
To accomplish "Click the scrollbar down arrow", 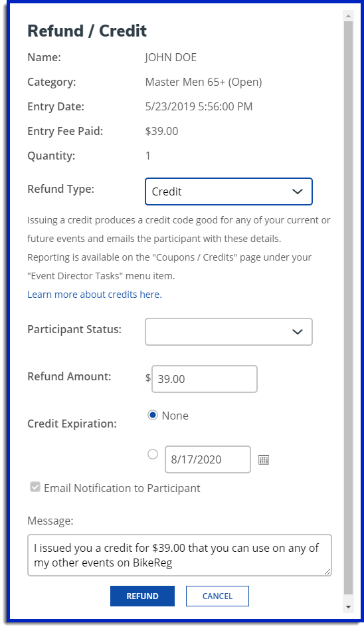I will point(348,607).
